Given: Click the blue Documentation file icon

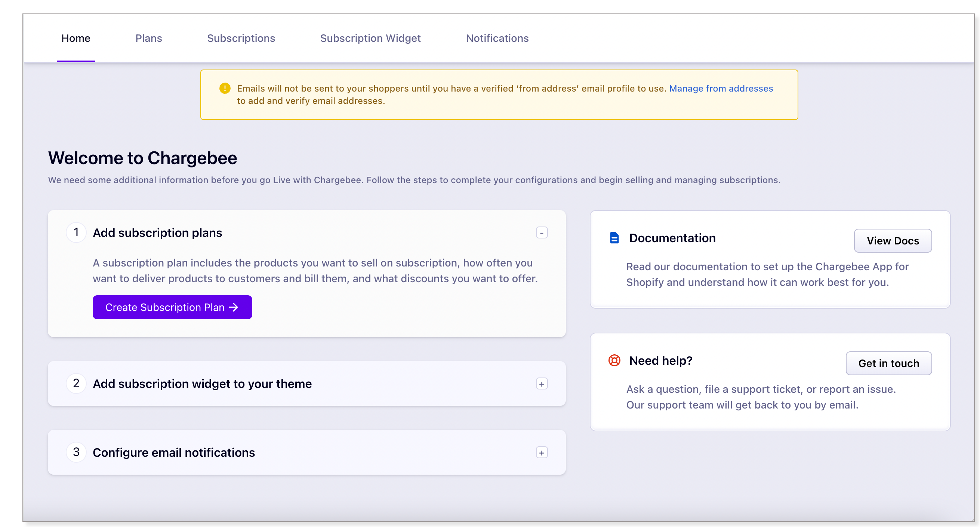Looking at the screenshot, I should pos(614,238).
